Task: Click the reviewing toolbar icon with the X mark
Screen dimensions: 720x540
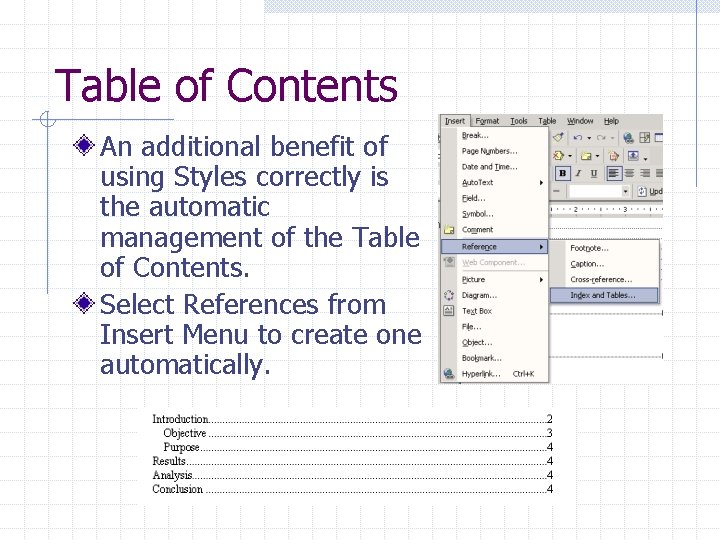Action: pyautogui.click(x=558, y=155)
